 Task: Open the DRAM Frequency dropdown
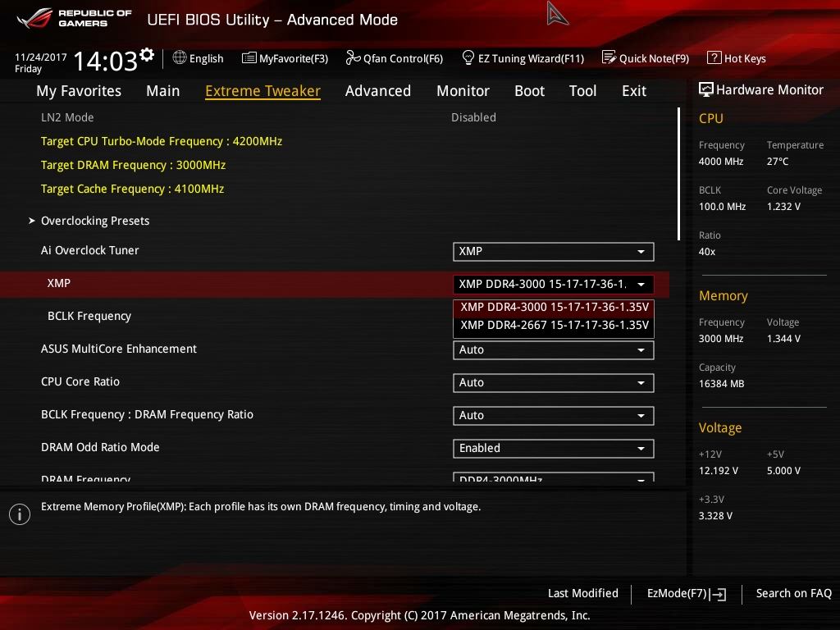pos(554,477)
